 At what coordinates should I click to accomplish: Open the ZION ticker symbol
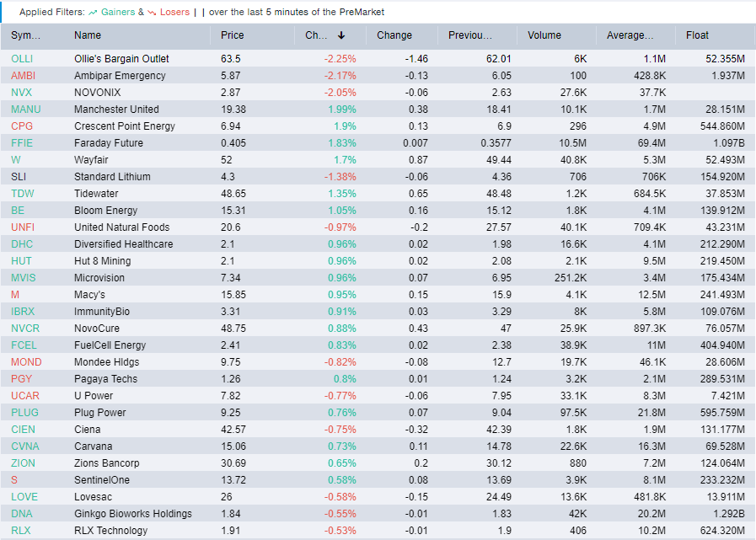23,463
